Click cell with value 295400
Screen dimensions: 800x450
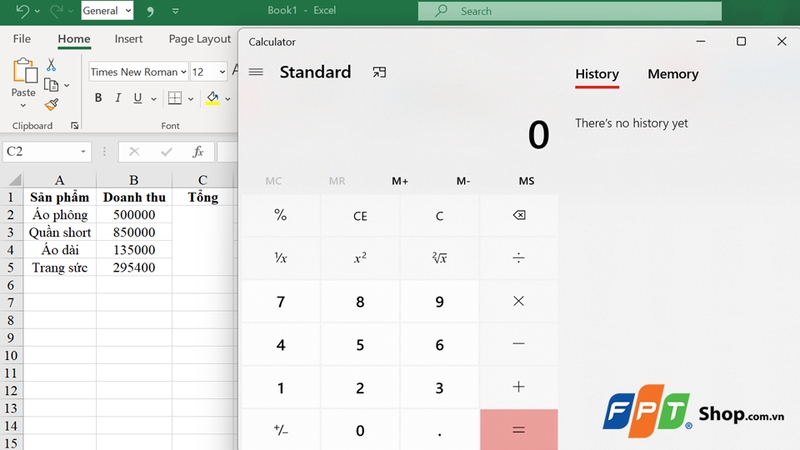coord(134,267)
